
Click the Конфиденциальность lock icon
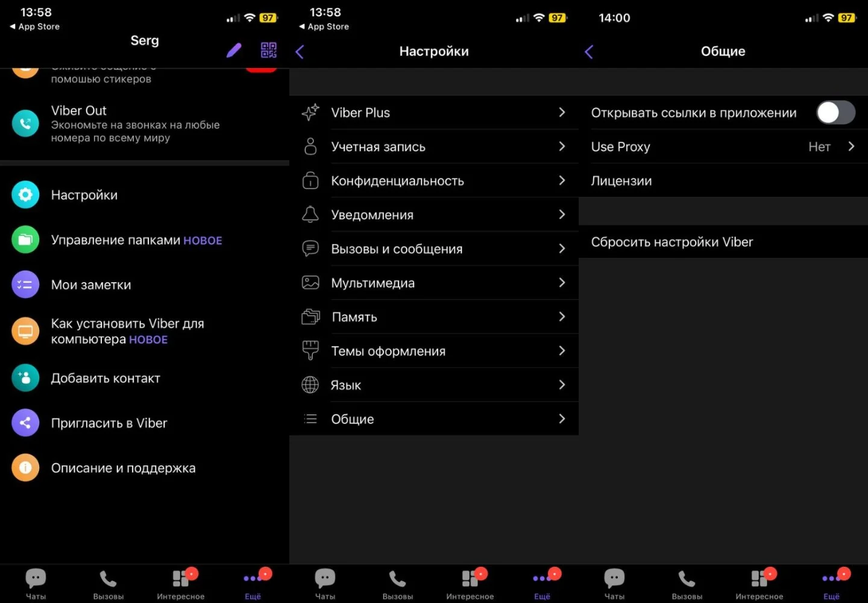(310, 180)
